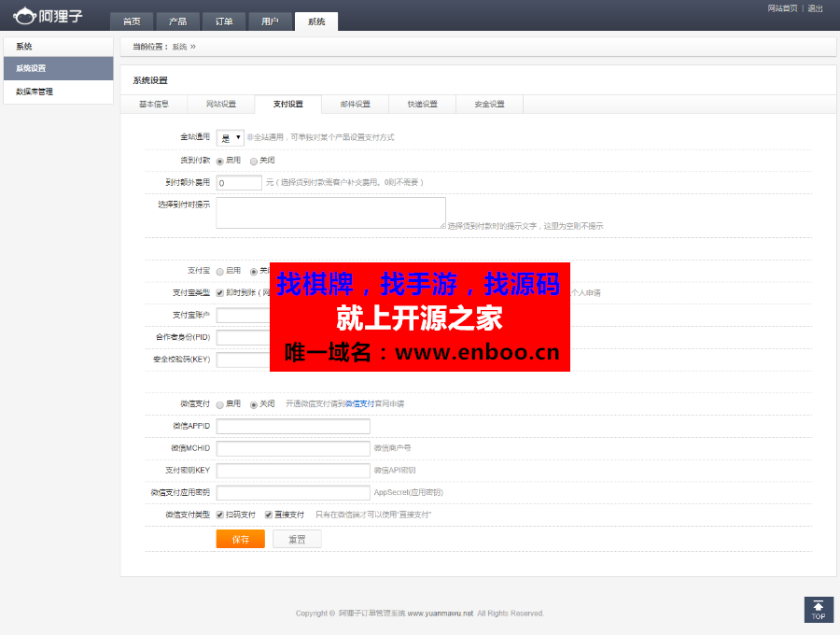Switch to the 邮件设置 settings tab
This screenshot has height=635, width=840.
point(356,104)
